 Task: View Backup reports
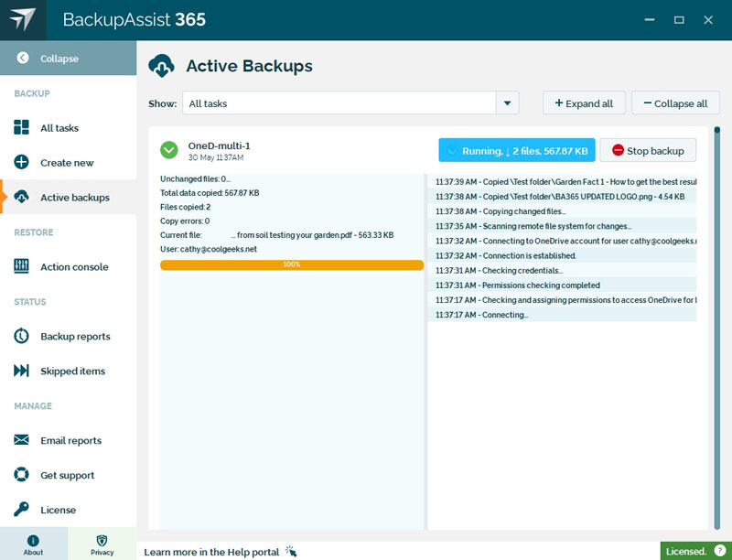point(68,336)
